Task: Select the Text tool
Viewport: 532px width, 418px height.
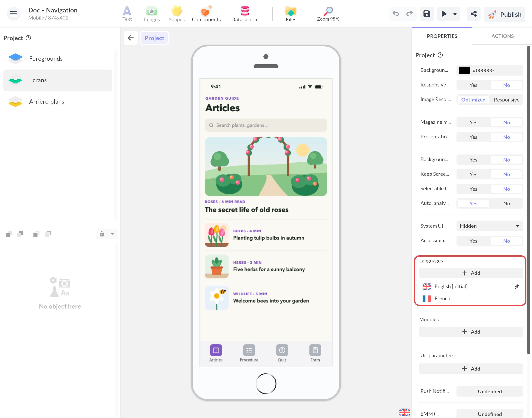Action: [127, 14]
